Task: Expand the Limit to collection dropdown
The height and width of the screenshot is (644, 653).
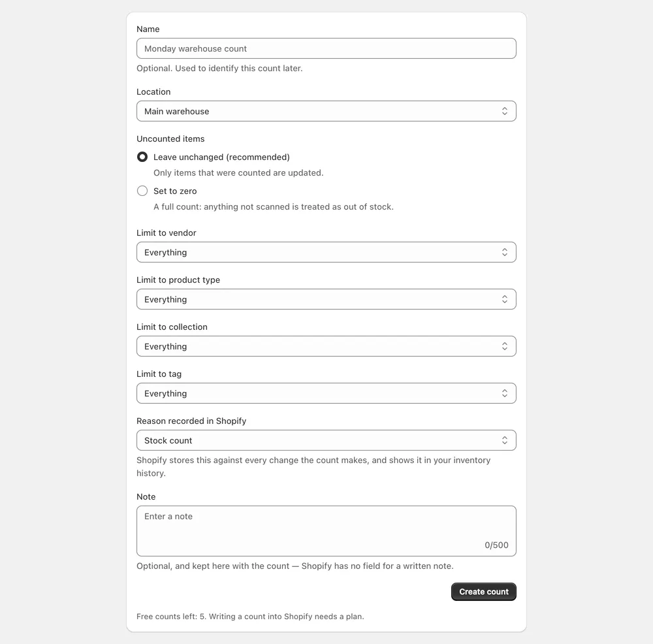Action: pos(326,347)
